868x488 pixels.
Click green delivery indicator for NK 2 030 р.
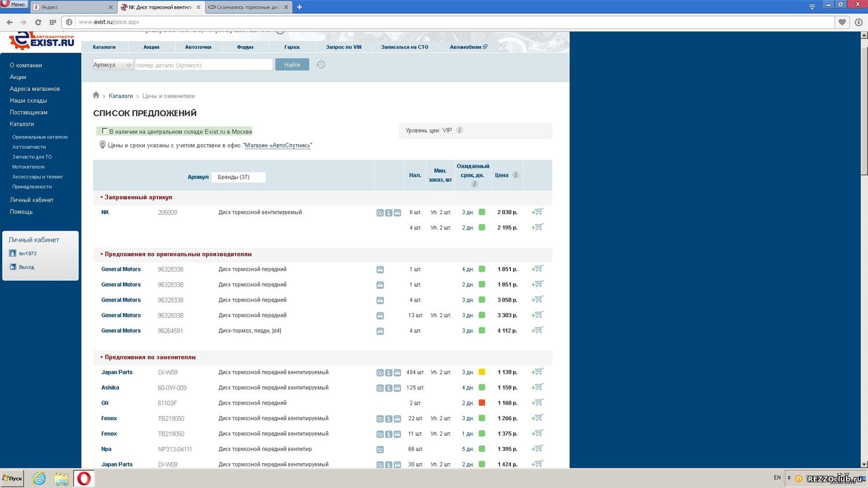point(482,212)
